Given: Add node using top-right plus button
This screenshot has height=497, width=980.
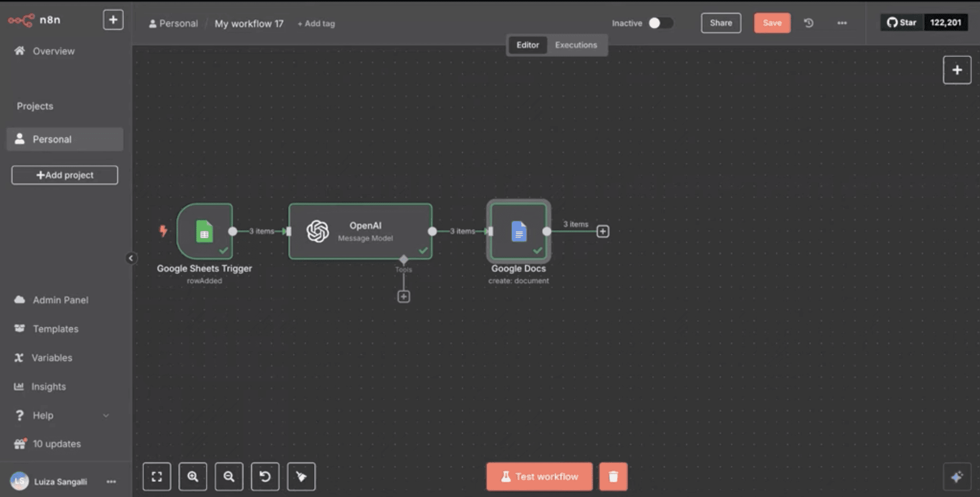Looking at the screenshot, I should pyautogui.click(x=957, y=70).
